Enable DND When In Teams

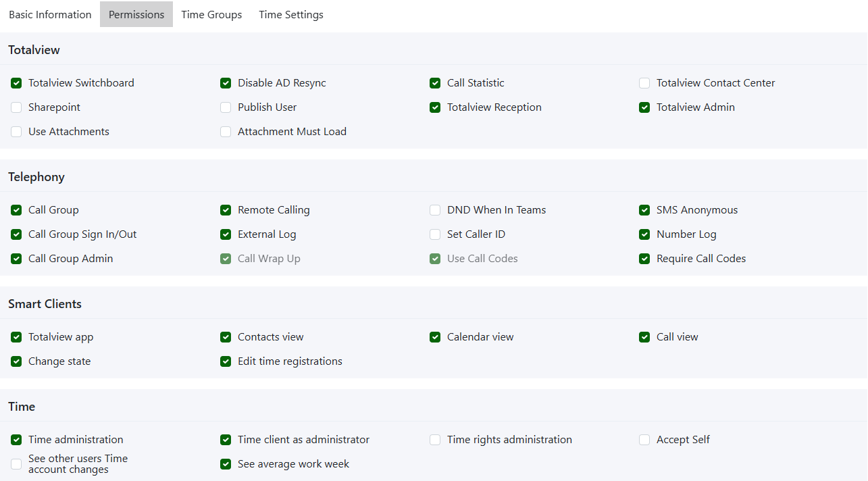435,210
